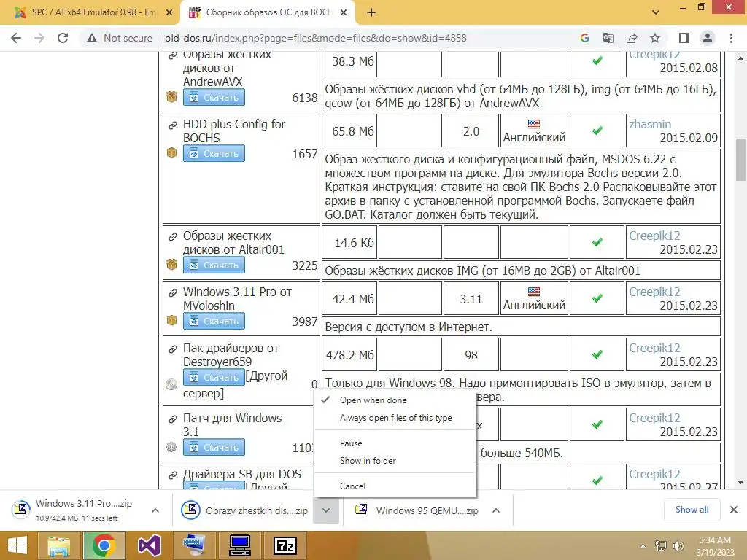Viewport: 747px width, 560px height.
Task: Open Creepik12 link in Патч для Windows row
Action: [654, 418]
